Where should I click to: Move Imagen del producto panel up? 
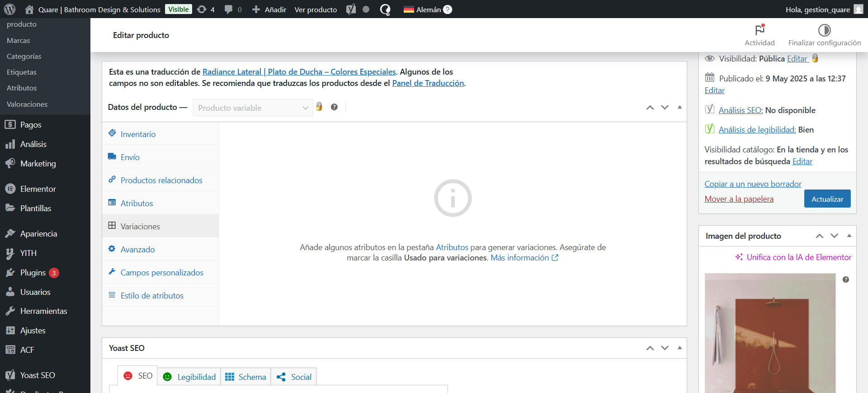pos(820,236)
